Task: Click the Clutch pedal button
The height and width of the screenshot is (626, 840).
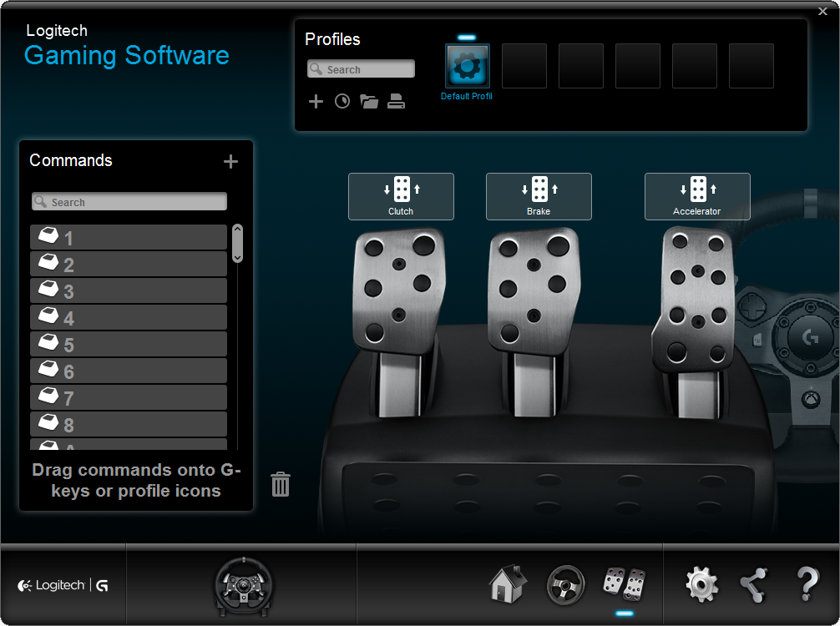Action: (401, 196)
